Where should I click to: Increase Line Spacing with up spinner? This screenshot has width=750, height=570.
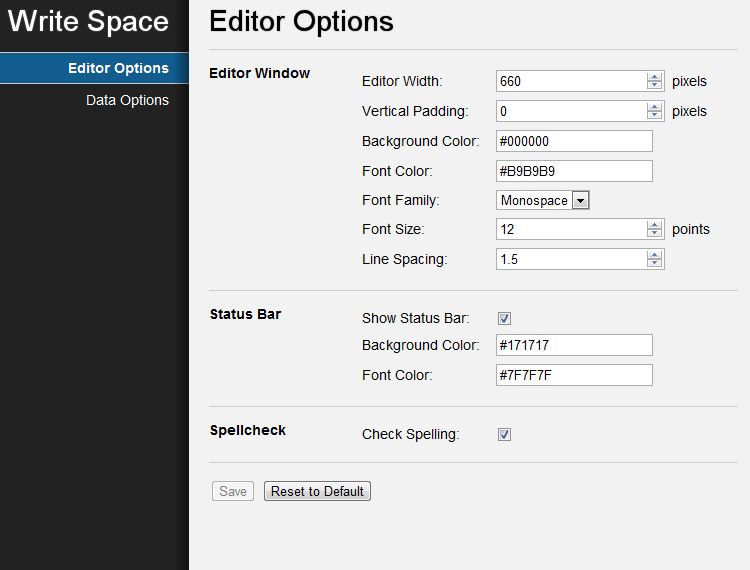click(654, 255)
